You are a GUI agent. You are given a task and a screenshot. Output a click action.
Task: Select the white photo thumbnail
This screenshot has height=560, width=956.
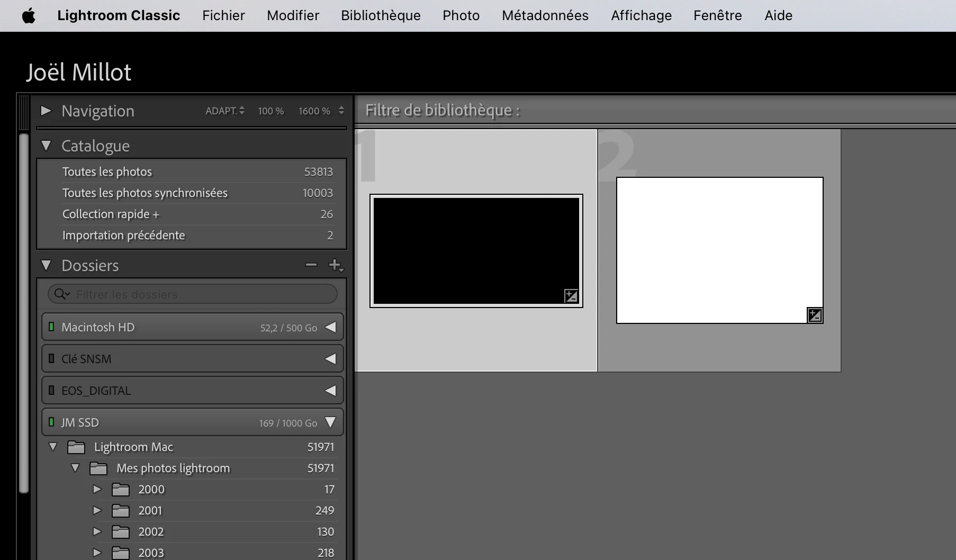click(x=720, y=250)
